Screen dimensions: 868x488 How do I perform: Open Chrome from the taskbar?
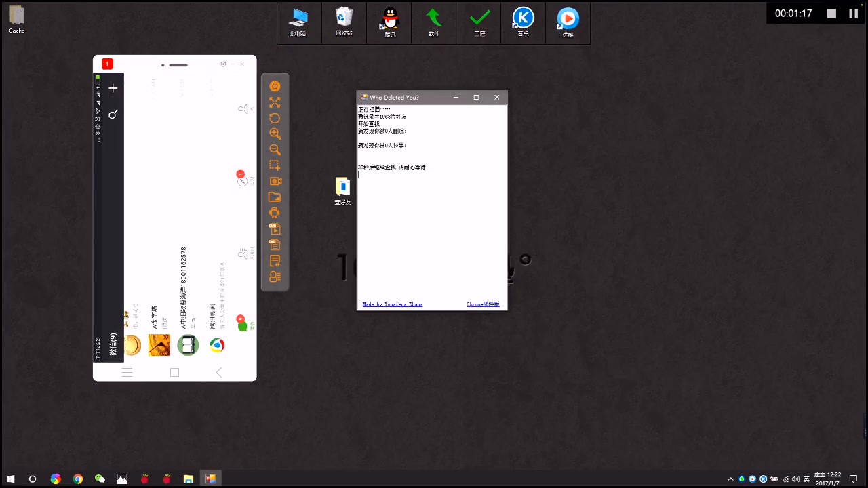coord(78,479)
